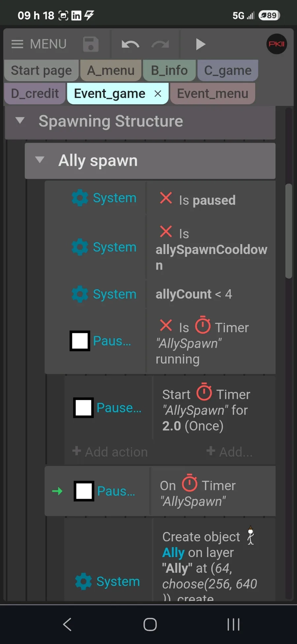Preview the project with play button

click(200, 44)
